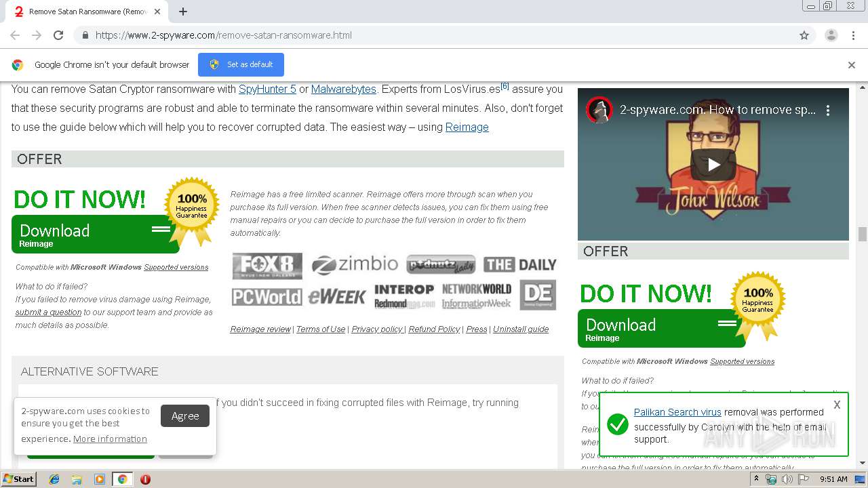Click the left Download Reimage button

point(95,235)
